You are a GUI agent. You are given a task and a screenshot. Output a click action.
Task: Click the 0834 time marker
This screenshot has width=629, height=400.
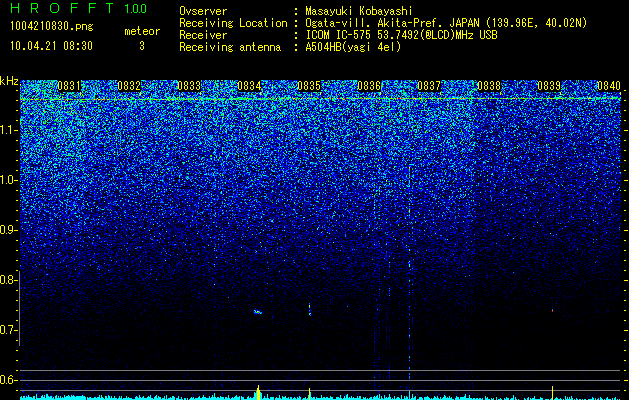point(249,86)
